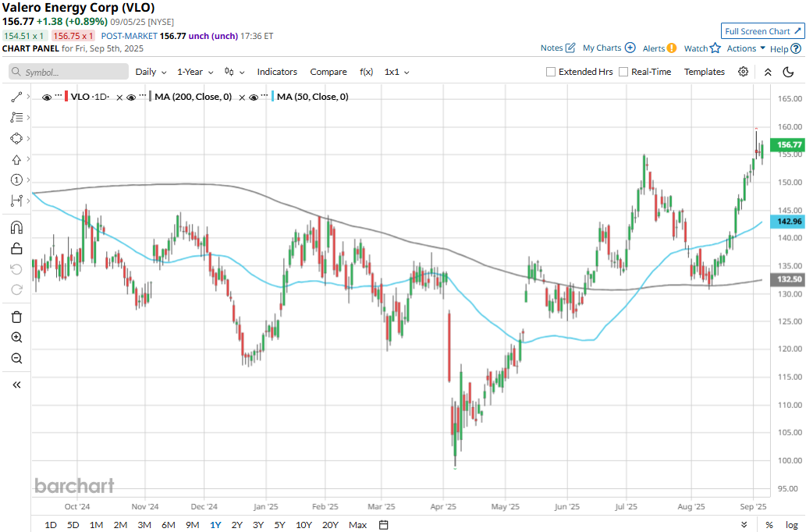Viewport: 806px width, 532px height.
Task: Enable the Extended Hrs checkbox
Action: pos(551,72)
